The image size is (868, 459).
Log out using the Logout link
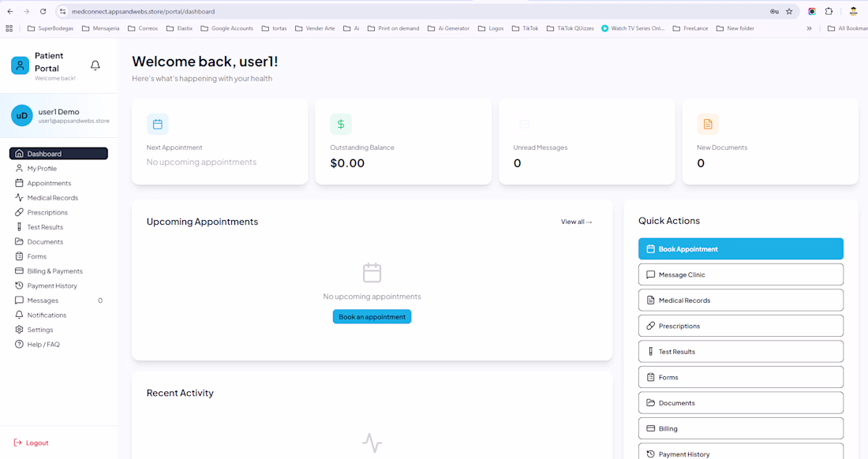[x=31, y=443]
